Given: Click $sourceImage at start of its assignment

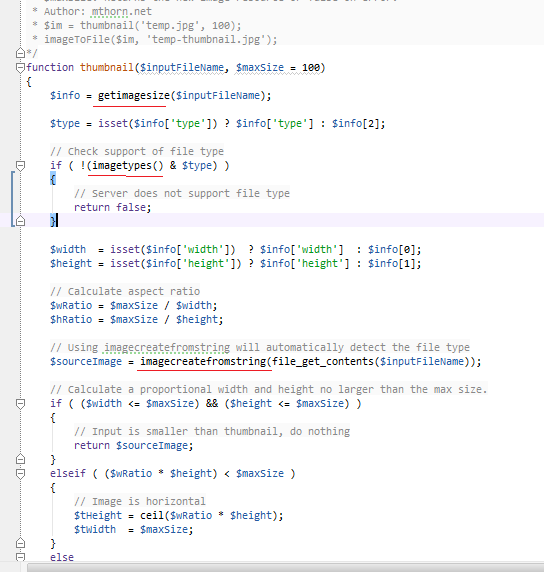Looking at the screenshot, I should [86, 362].
